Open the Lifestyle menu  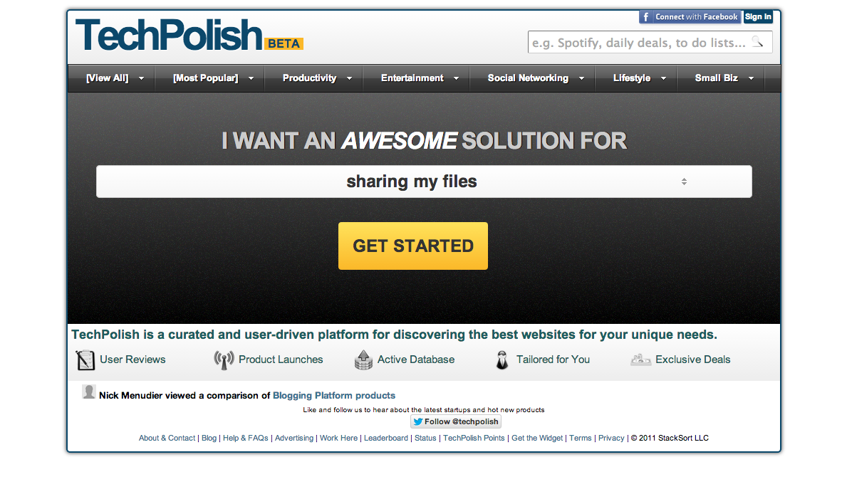click(x=636, y=78)
